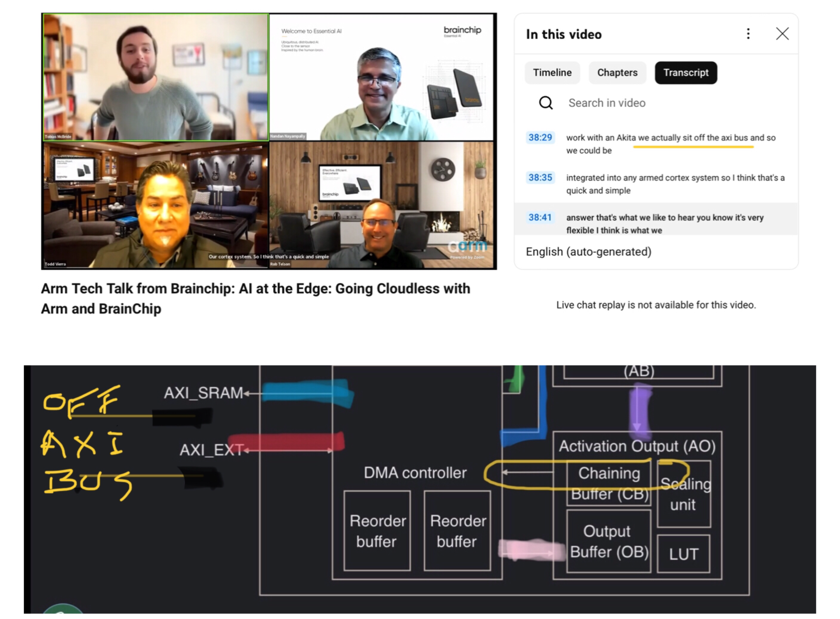Jump to the 38:35 timestamp
The width and height of the screenshot is (840, 619).
click(x=540, y=177)
